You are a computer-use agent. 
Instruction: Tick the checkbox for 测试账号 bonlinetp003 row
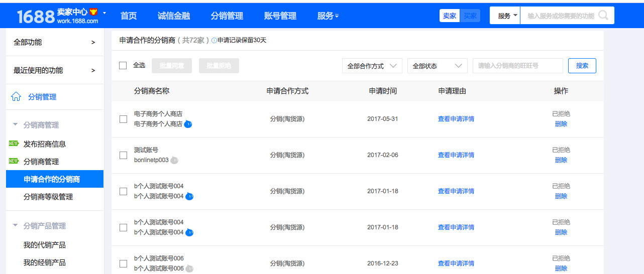tap(123, 155)
